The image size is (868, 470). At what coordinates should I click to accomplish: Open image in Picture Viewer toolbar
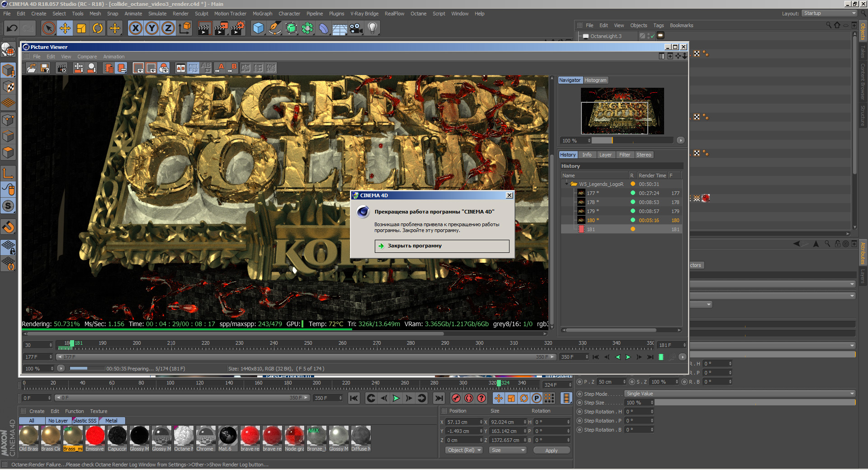[x=31, y=68]
